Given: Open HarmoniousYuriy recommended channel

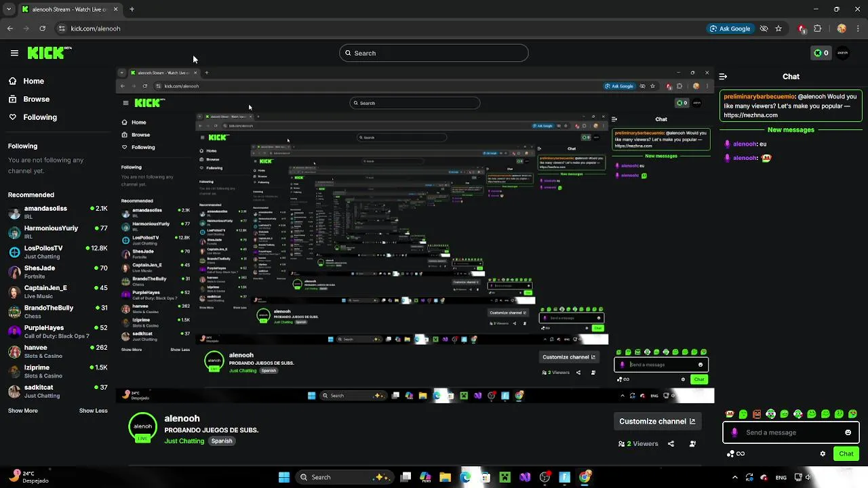Looking at the screenshot, I should coord(58,232).
